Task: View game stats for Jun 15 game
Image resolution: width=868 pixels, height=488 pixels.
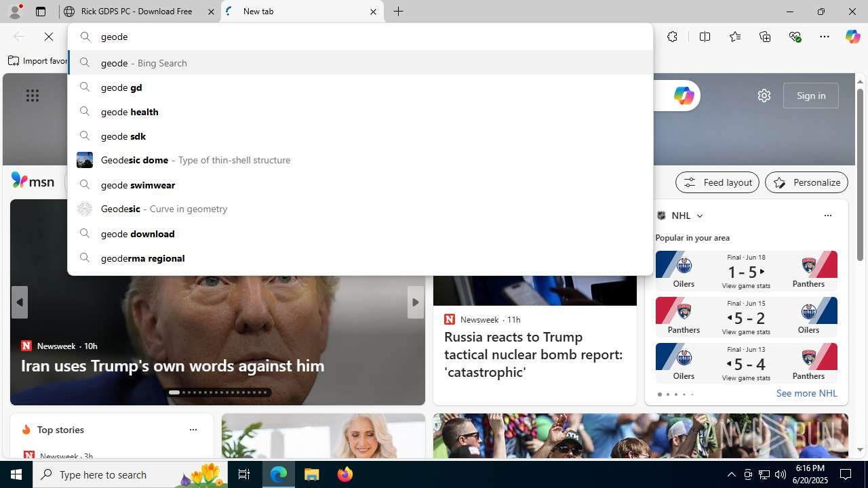Action: [746, 332]
